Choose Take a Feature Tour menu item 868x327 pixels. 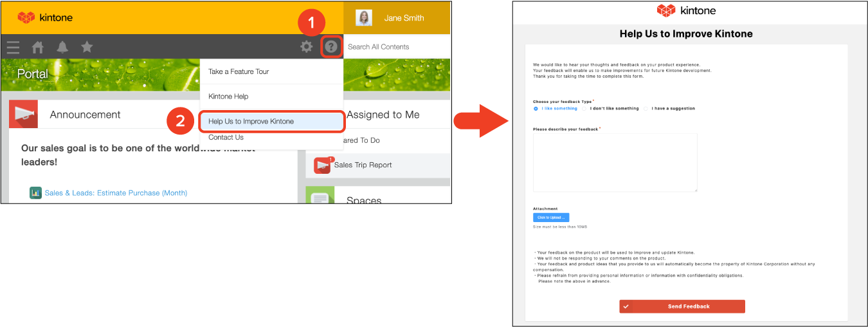click(x=239, y=71)
